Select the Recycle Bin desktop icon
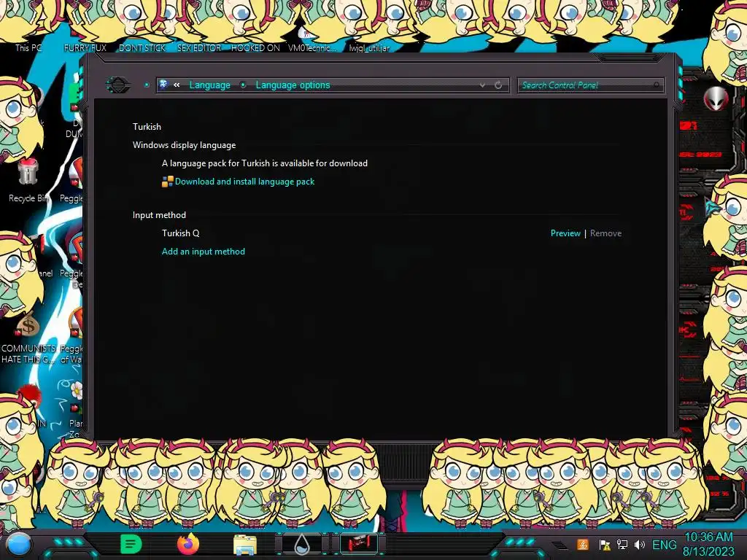This screenshot has width=747, height=560. click(28, 181)
